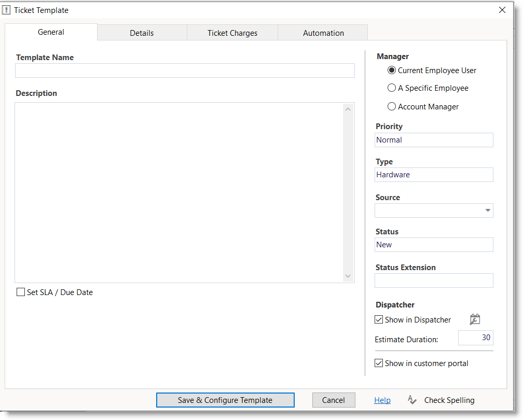
Task: Click Save & Configure Template button
Action: tap(225, 400)
